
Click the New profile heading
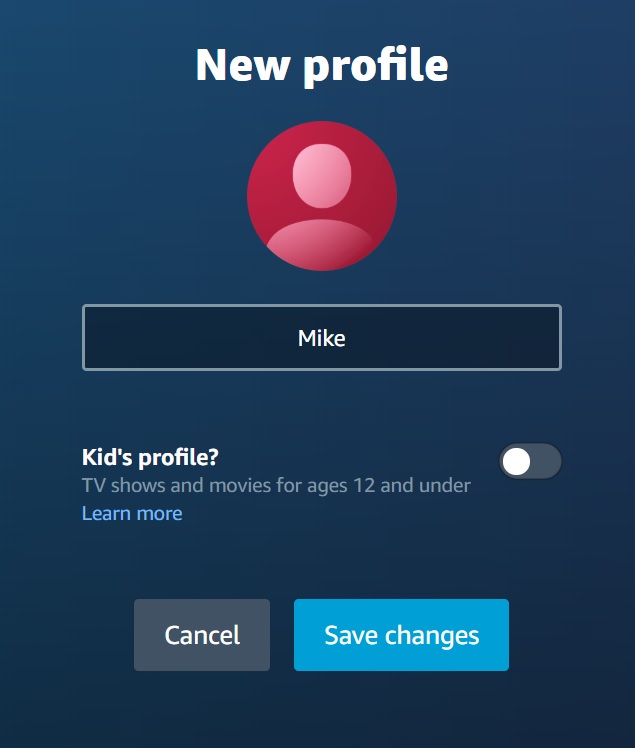tap(322, 65)
